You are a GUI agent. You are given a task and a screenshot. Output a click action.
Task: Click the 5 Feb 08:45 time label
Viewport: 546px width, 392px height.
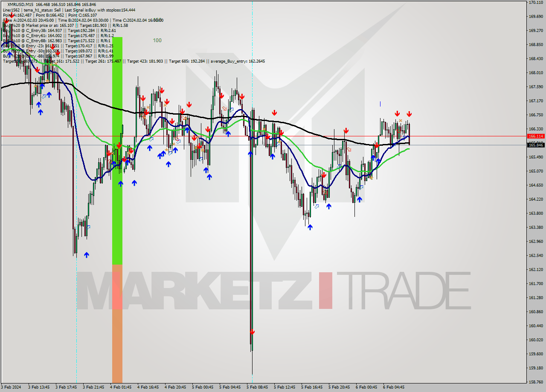pyautogui.click(x=257, y=387)
